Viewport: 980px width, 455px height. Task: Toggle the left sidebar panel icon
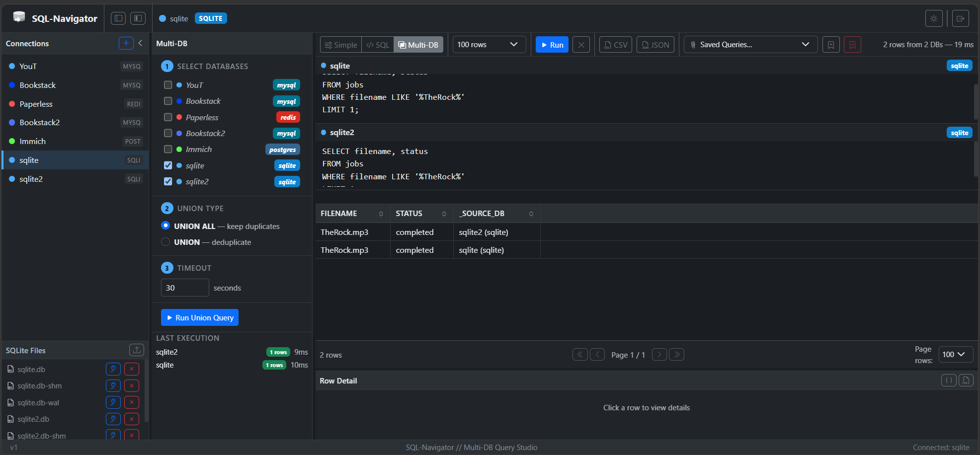tap(118, 18)
